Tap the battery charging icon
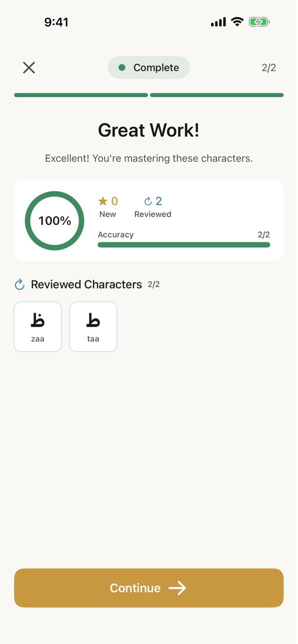Viewport: 298px width, 644px height. click(259, 22)
